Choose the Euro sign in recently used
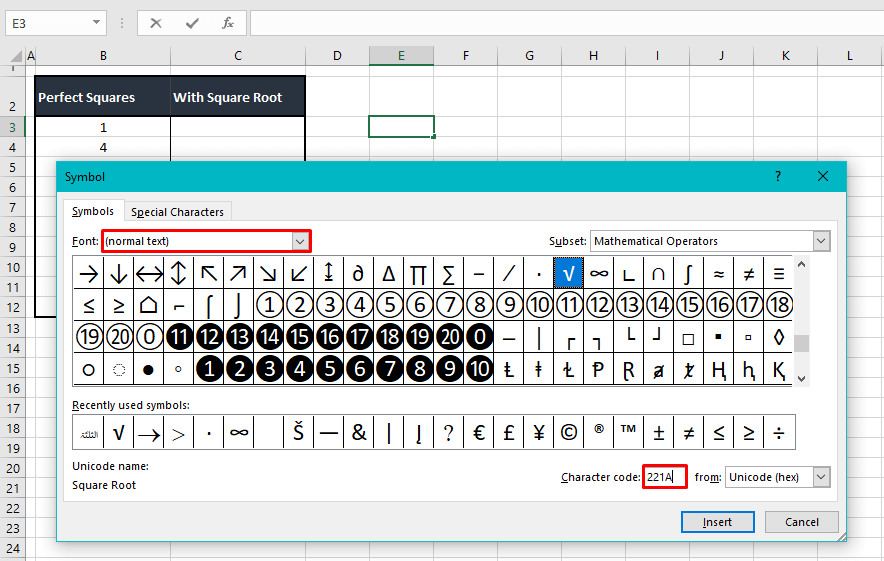 [479, 433]
